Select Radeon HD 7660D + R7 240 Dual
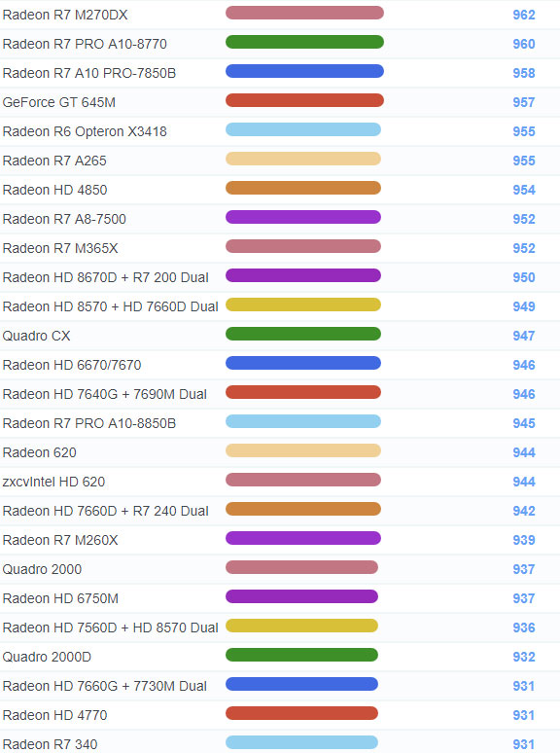Screen dimensions: 560x753 pyautogui.click(x=106, y=511)
